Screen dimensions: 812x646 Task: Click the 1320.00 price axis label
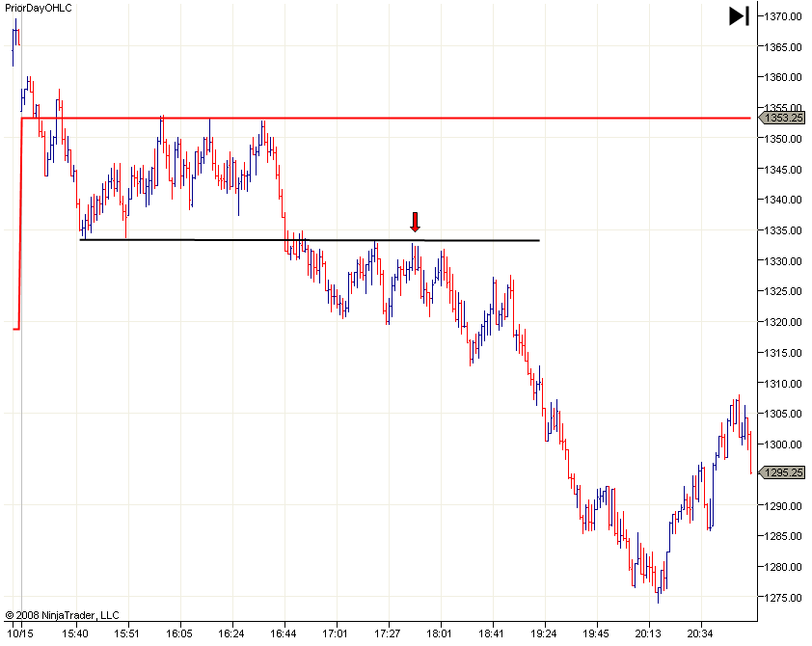tap(782, 322)
